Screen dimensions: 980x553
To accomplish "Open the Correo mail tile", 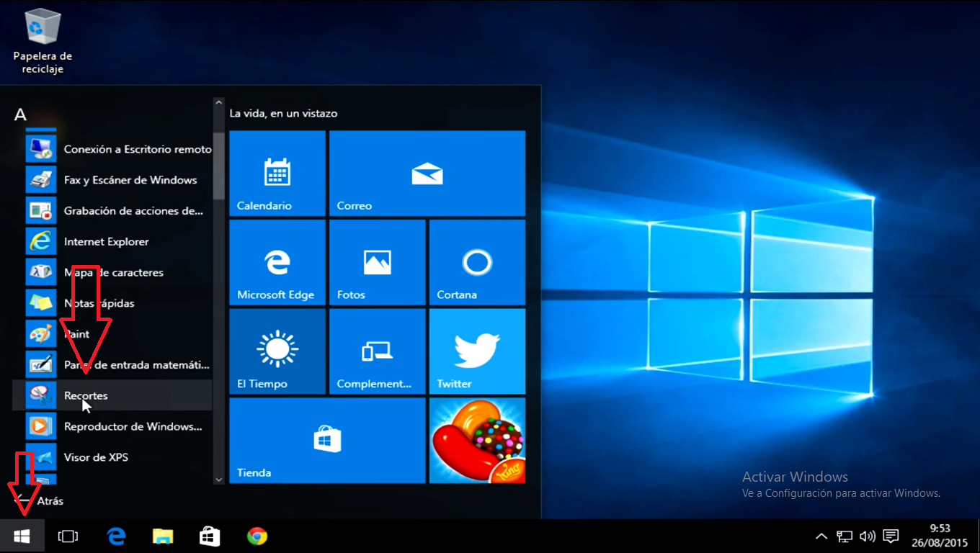I will coord(427,174).
